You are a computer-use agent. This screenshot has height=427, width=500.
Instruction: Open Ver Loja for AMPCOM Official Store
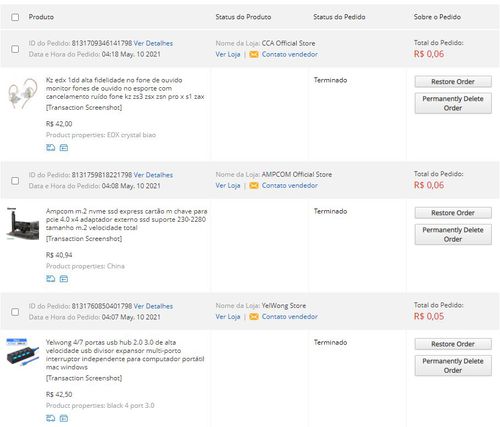click(x=228, y=186)
